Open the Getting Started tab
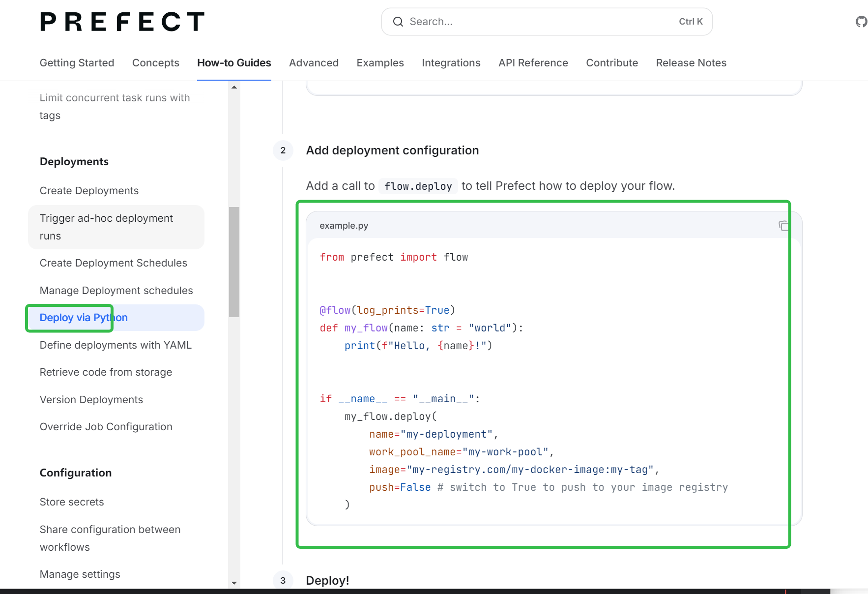This screenshot has width=868, height=594. (x=77, y=63)
